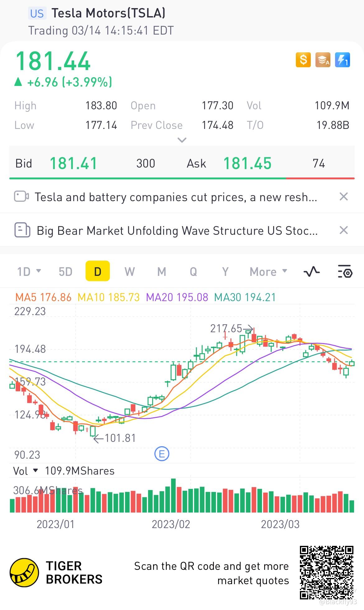Image resolution: width=364 pixels, height=610 pixels.
Task: Open the 1D timeframe dropdown
Action: (x=29, y=272)
